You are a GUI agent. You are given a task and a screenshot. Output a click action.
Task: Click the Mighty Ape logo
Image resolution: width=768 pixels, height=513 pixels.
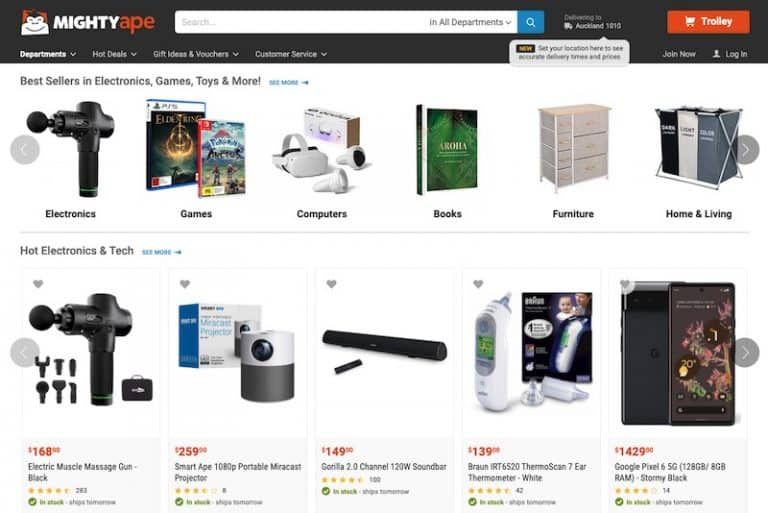point(88,23)
